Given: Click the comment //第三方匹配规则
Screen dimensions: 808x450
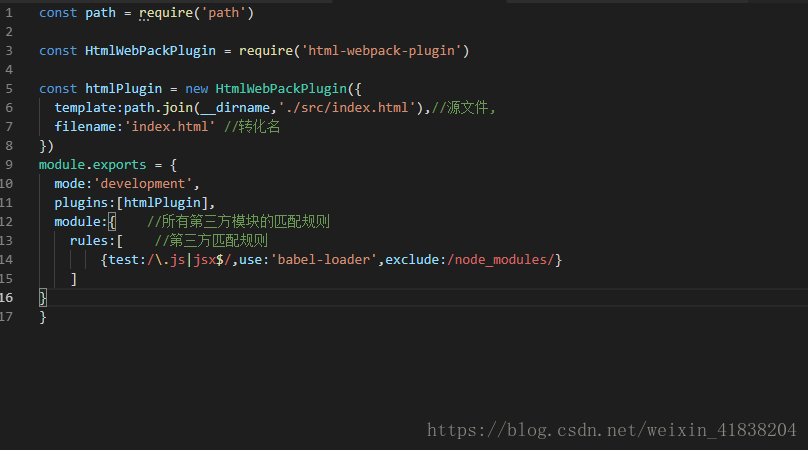Looking at the screenshot, I should coord(211,241).
